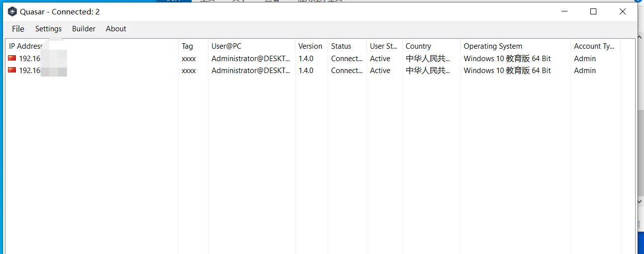
Task: Click the xxxx tag in first row
Action: point(189,59)
